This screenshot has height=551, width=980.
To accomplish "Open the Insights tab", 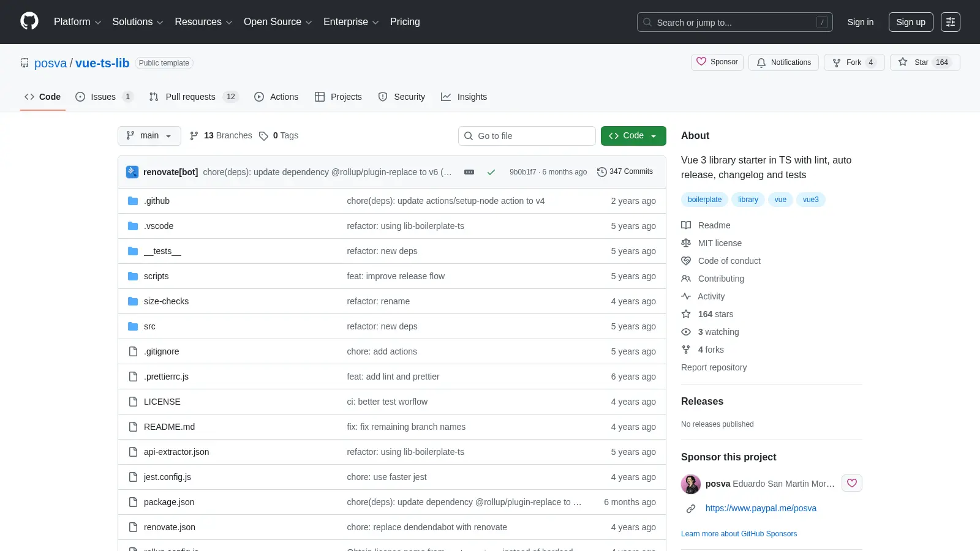I will point(464,97).
